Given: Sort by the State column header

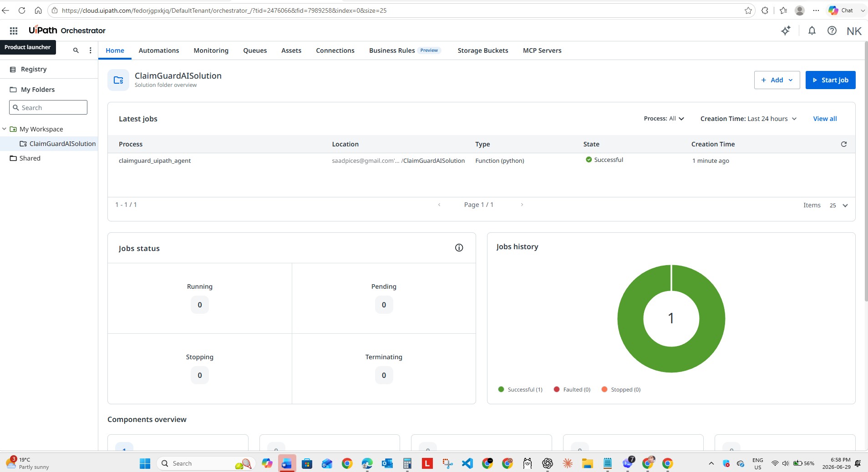Looking at the screenshot, I should (x=591, y=144).
